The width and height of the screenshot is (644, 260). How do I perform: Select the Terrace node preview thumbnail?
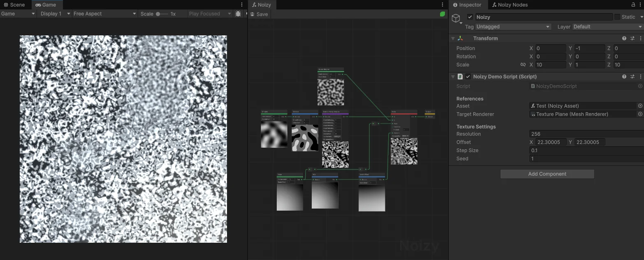(305, 138)
